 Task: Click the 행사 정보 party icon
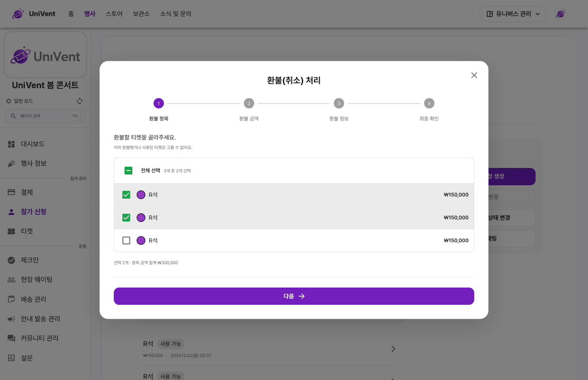[12, 164]
